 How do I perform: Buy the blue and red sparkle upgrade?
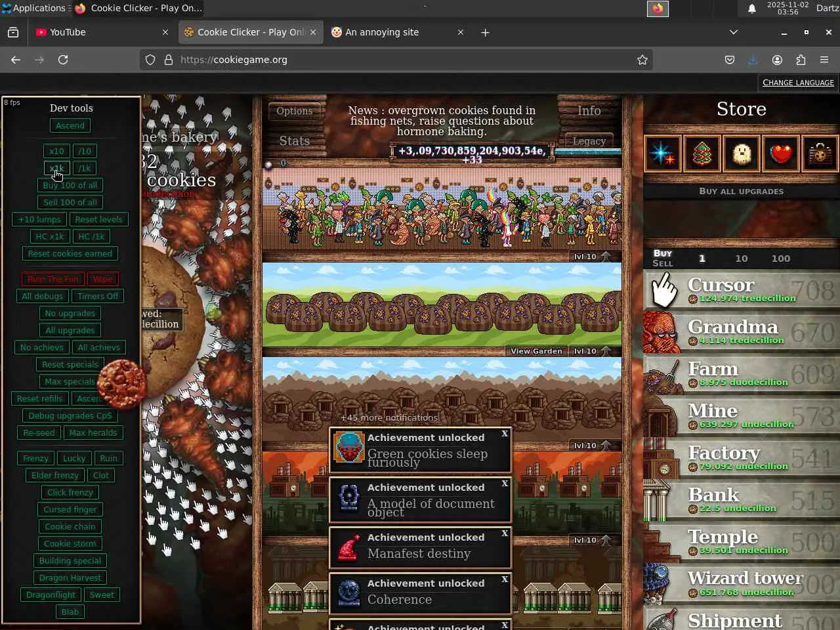(x=663, y=154)
